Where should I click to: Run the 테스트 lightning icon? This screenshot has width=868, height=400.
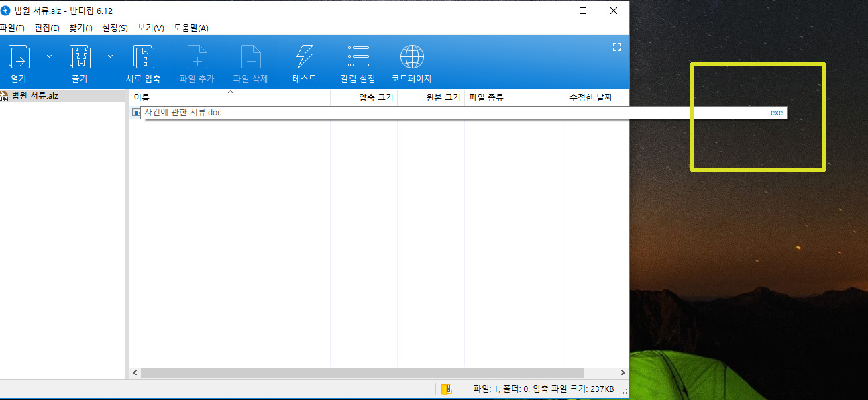(305, 57)
